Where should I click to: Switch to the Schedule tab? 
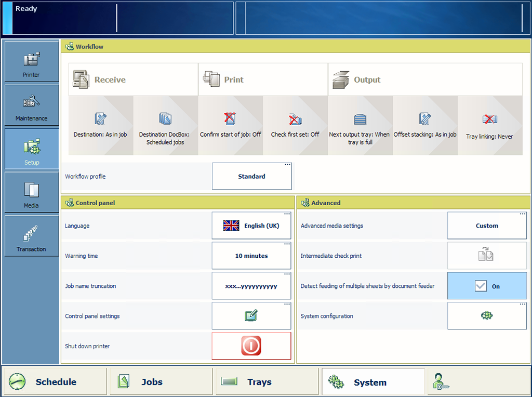(54, 382)
